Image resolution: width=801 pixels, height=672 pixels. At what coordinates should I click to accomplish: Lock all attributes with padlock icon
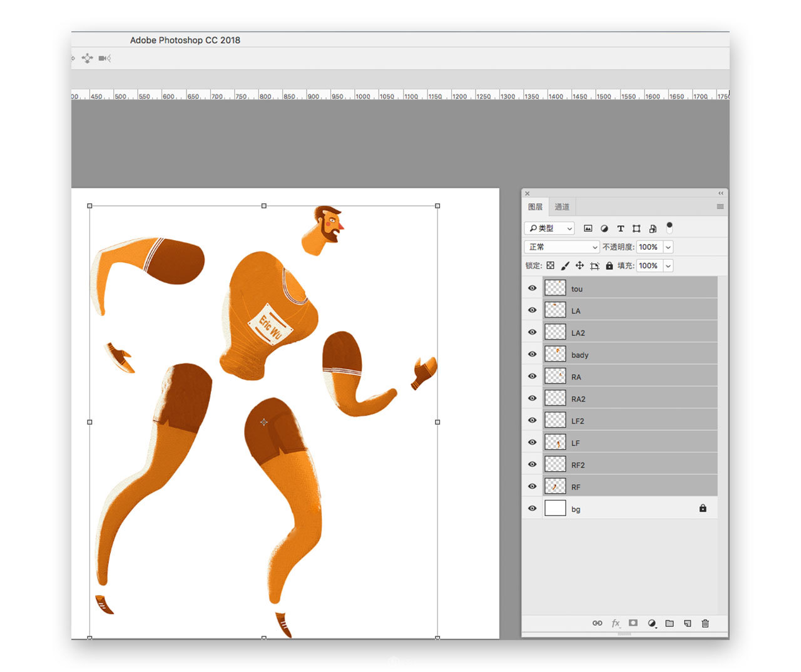609,266
